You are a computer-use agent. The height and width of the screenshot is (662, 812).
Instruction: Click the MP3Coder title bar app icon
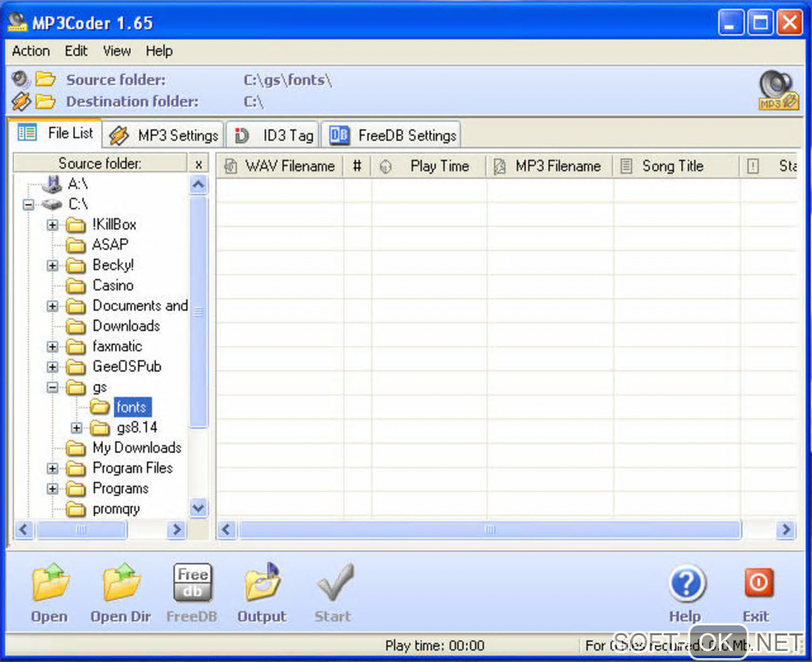[17, 22]
